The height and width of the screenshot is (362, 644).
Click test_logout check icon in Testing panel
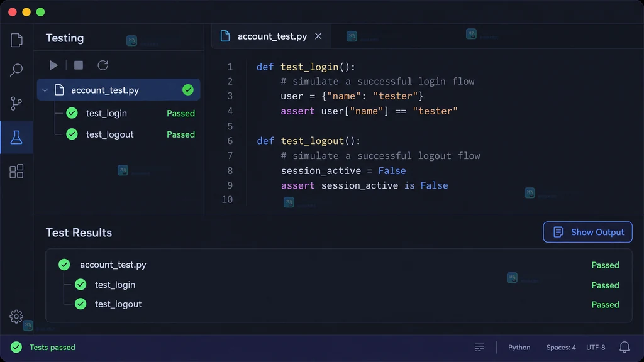[x=72, y=134]
